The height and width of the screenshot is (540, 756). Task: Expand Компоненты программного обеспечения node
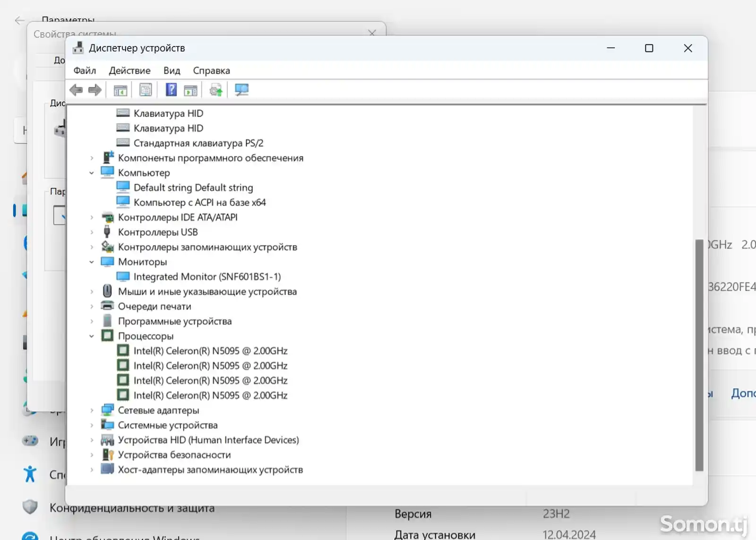point(92,158)
